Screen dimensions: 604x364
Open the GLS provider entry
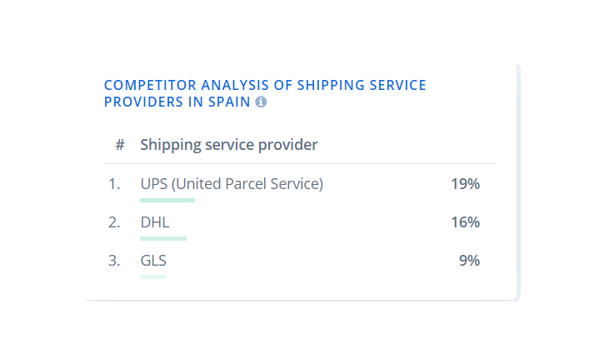tap(153, 261)
